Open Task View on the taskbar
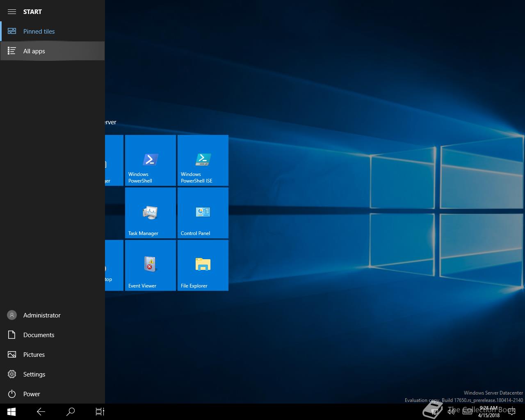Viewport: 525px width, 420px height. [x=100, y=412]
